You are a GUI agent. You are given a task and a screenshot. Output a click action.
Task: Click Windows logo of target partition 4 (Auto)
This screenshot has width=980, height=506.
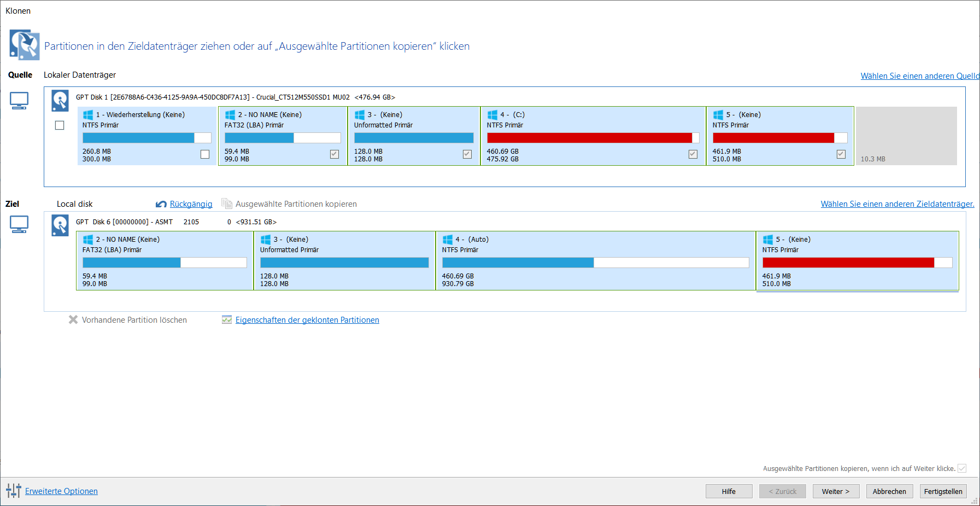pyautogui.click(x=448, y=240)
